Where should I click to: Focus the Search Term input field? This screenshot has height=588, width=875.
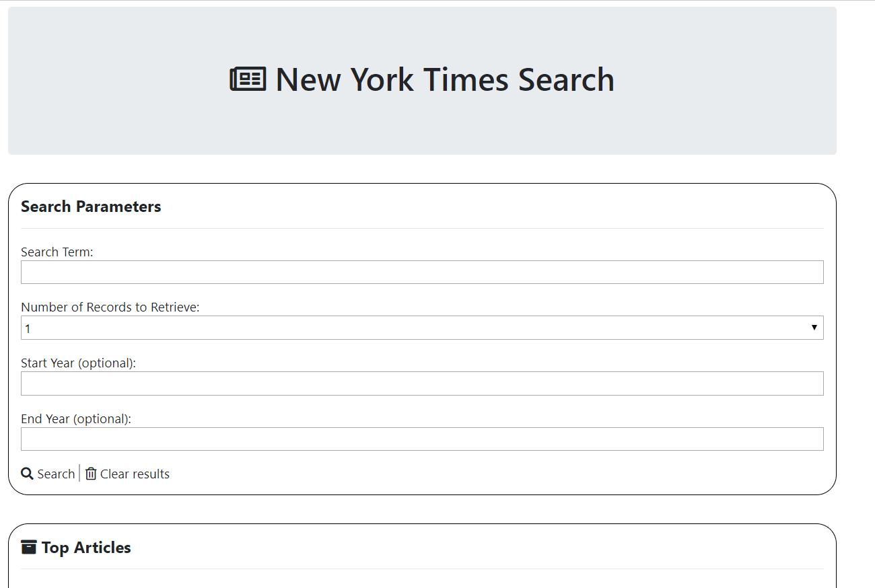pyautogui.click(x=422, y=272)
